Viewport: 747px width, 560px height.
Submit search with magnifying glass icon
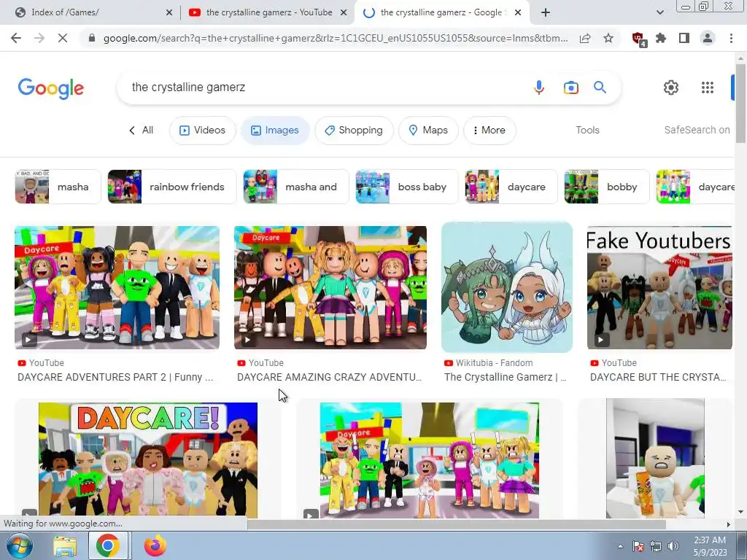600,87
